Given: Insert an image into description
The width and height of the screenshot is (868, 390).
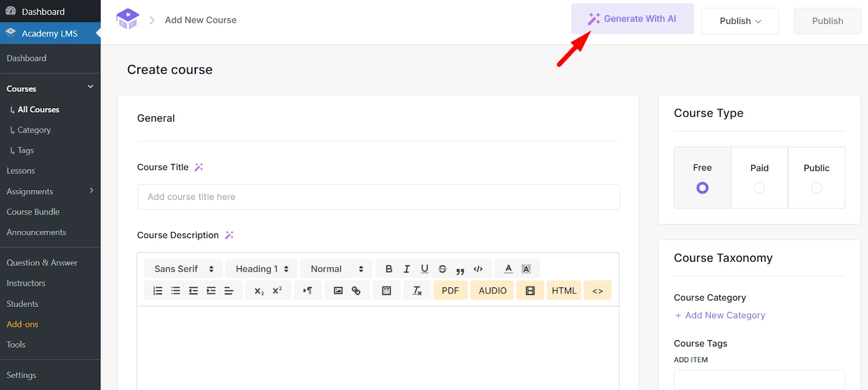Looking at the screenshot, I should click(x=338, y=291).
